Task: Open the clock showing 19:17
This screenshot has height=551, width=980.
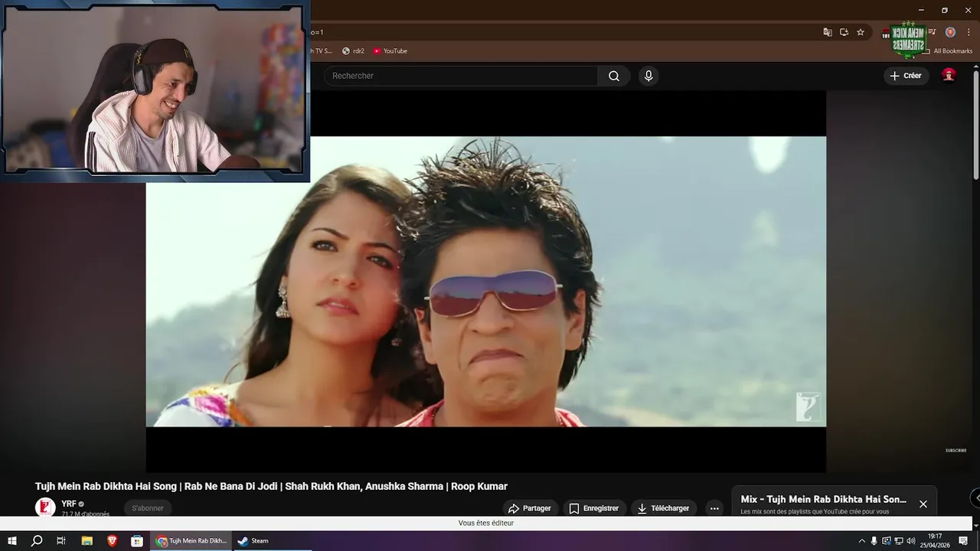Action: coord(935,541)
